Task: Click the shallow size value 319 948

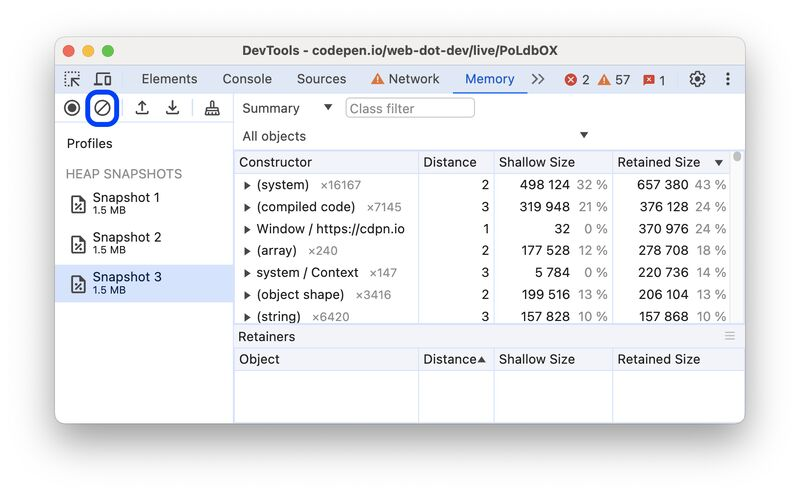Action: coord(544,207)
